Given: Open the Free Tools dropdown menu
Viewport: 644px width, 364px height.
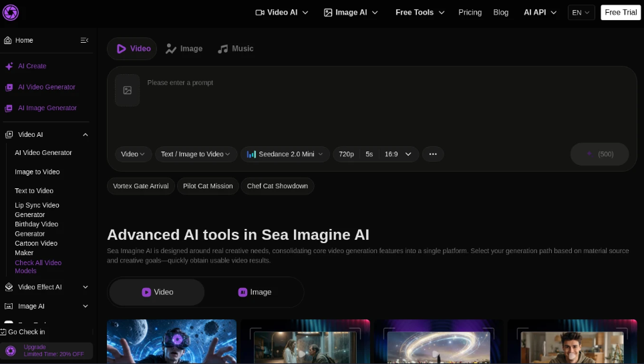Looking at the screenshot, I should point(420,12).
